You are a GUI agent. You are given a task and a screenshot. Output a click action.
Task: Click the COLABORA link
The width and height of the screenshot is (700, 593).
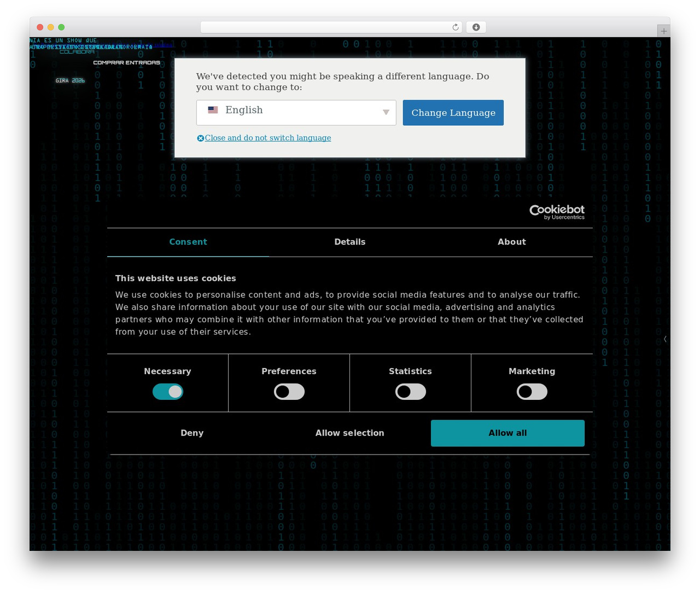tap(77, 52)
